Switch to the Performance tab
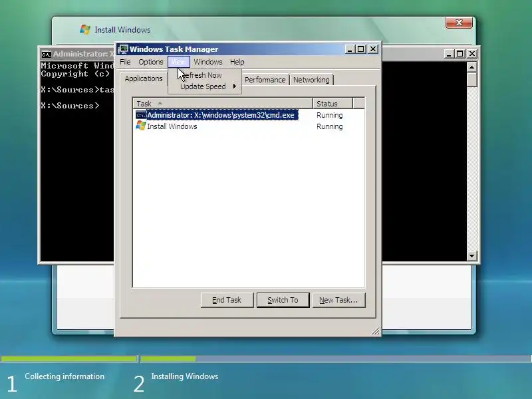Screen dimensions: 532x399 (265, 80)
